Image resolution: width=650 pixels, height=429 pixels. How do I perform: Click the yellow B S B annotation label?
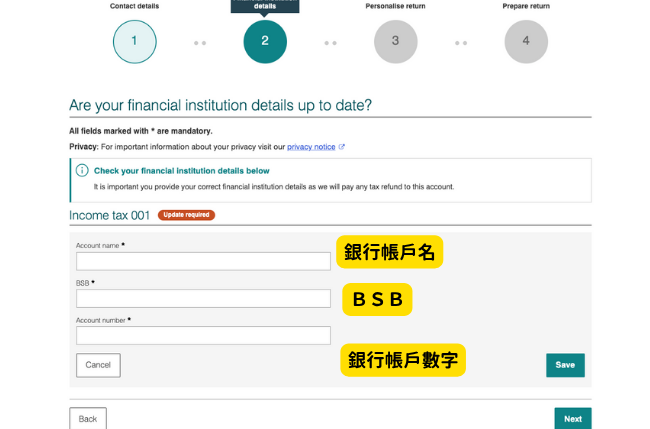[x=377, y=299]
